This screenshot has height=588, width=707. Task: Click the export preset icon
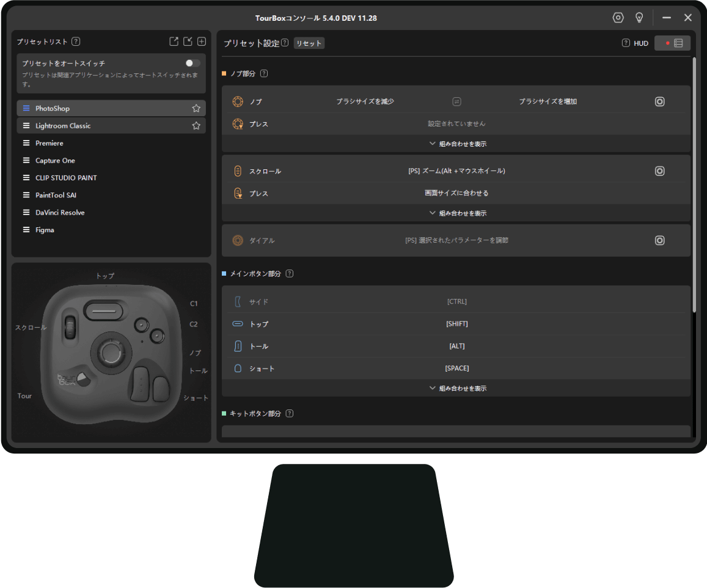tap(174, 42)
